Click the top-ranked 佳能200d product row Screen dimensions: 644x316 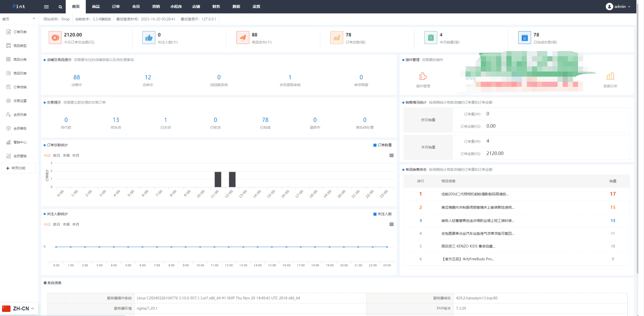coord(475,194)
